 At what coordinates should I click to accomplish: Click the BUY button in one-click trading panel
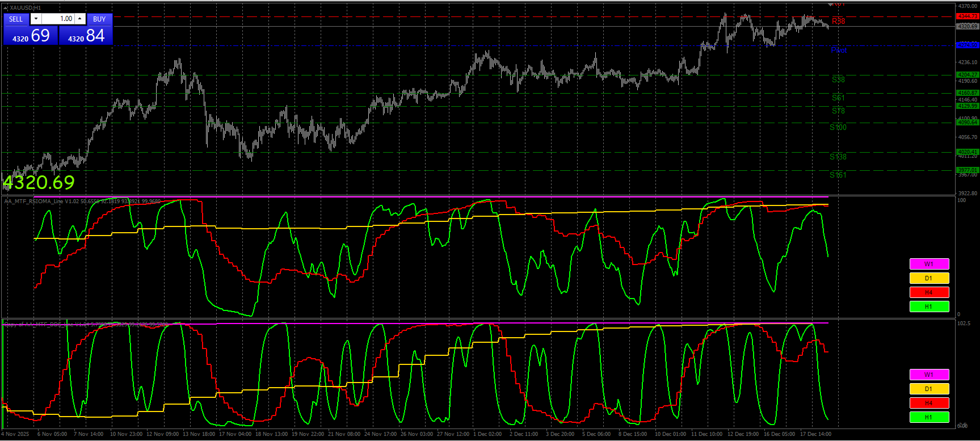pos(99,19)
